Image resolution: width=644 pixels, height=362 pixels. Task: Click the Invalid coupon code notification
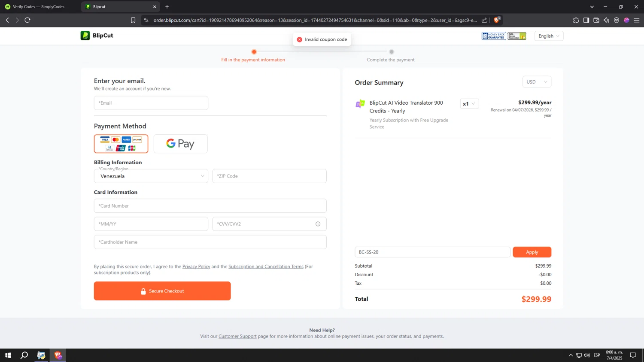pyautogui.click(x=322, y=39)
